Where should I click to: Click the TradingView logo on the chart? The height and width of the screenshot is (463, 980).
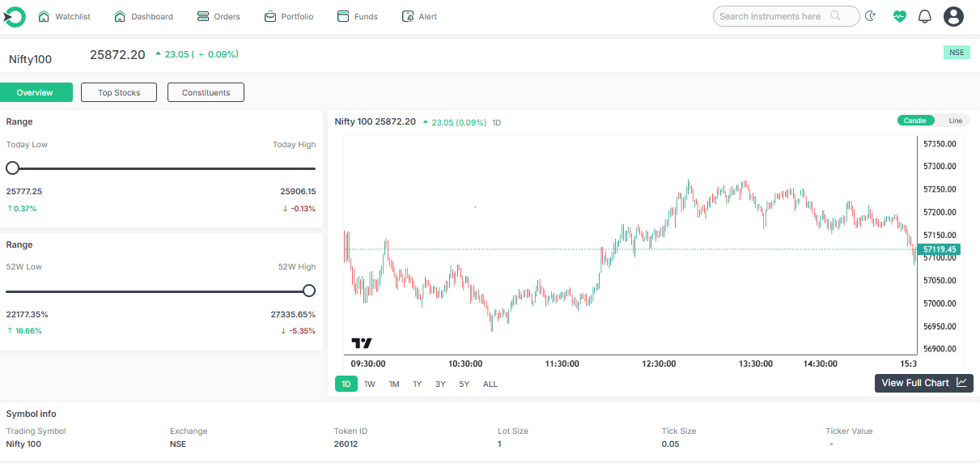coord(362,343)
